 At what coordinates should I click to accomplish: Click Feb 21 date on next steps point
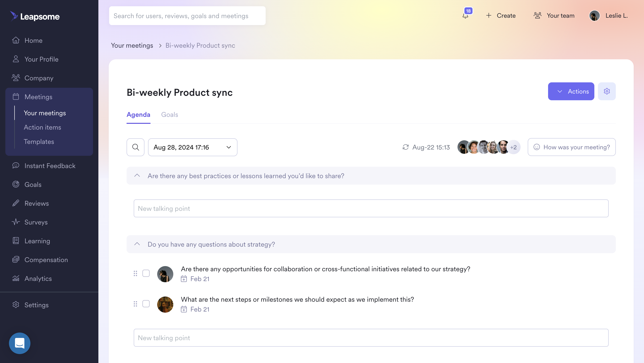pos(200,310)
